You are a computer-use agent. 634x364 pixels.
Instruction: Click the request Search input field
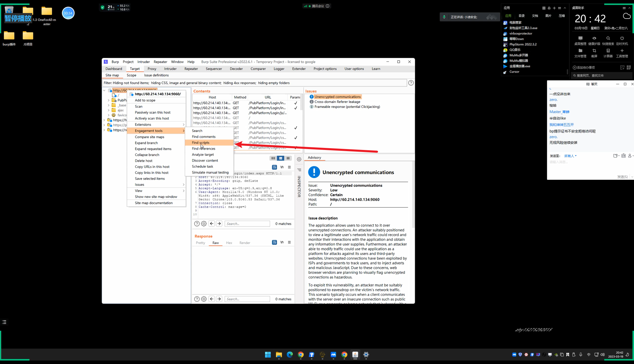(x=247, y=224)
